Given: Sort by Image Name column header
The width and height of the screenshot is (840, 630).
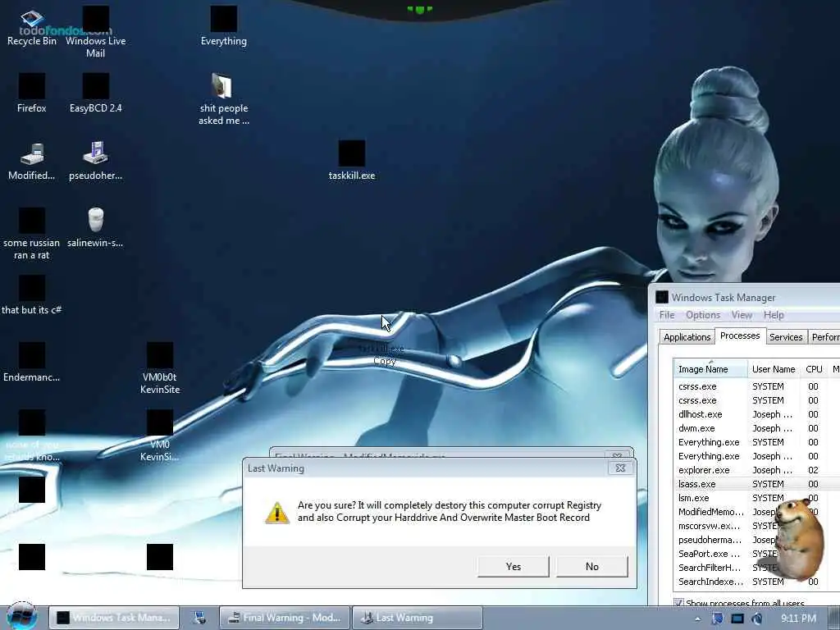Looking at the screenshot, I should tap(710, 369).
